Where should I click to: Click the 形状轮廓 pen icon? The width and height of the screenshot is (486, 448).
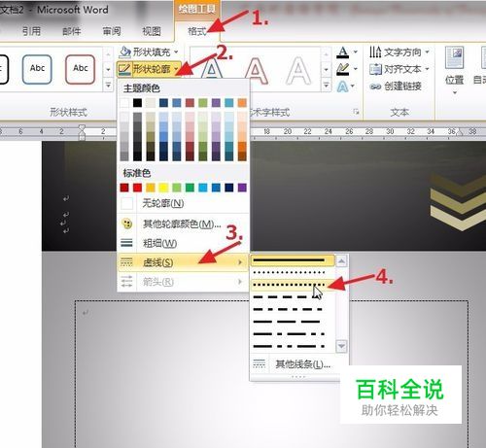(124, 69)
